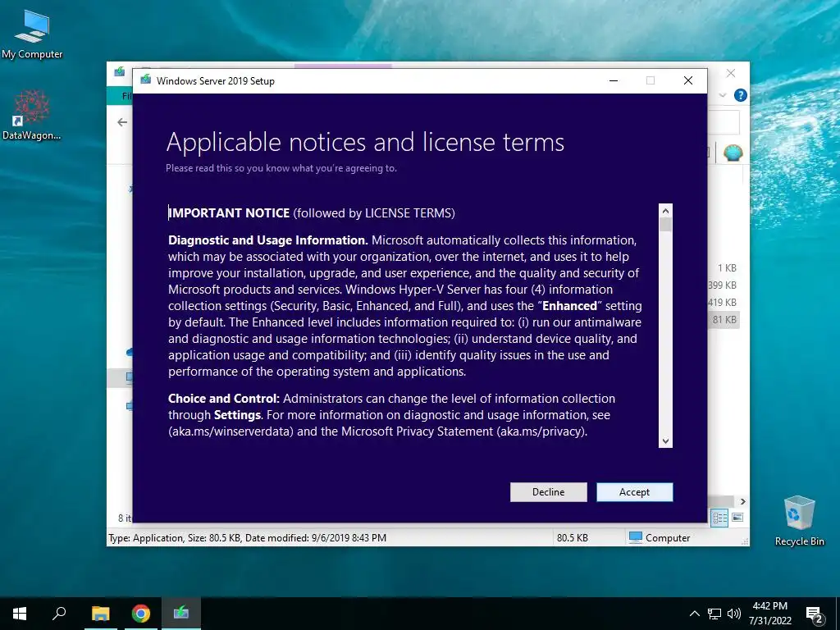Click the shell icon in Explorer ribbon
Screen dimensions: 840x630
(x=733, y=153)
